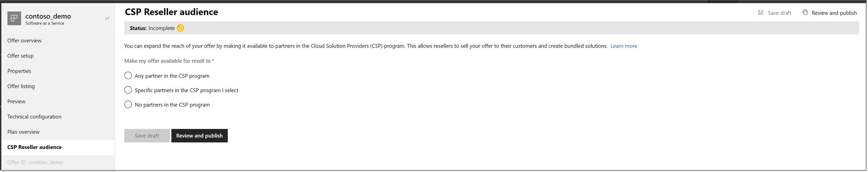The height and width of the screenshot is (172, 868).
Task: Click the Review and publish page icon
Action: 805,12
